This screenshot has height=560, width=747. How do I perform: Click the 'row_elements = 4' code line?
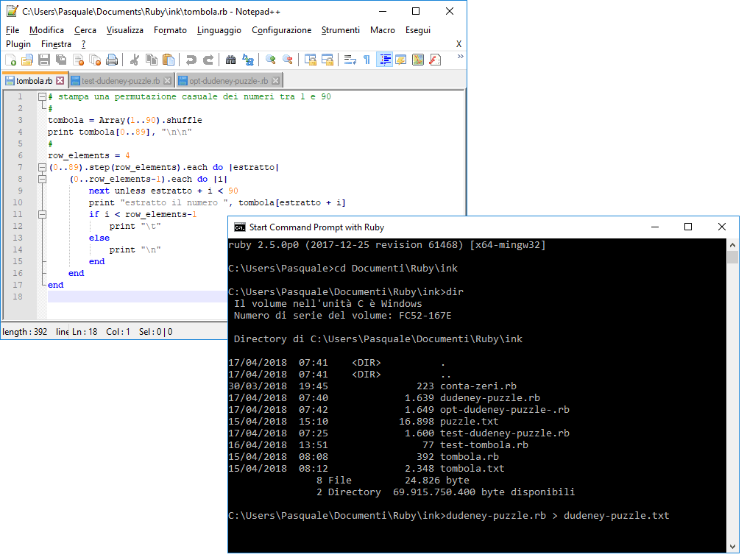point(88,156)
